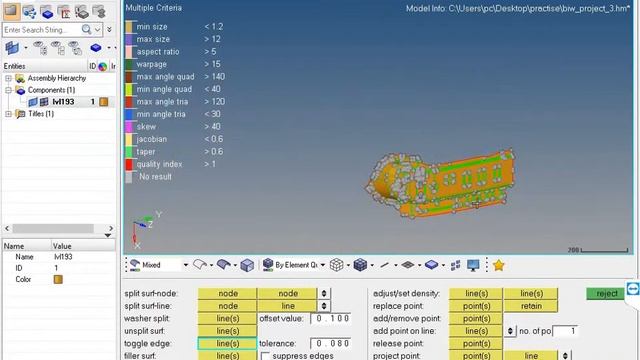Click the search magnifier icon

pyautogui.click(x=86, y=29)
